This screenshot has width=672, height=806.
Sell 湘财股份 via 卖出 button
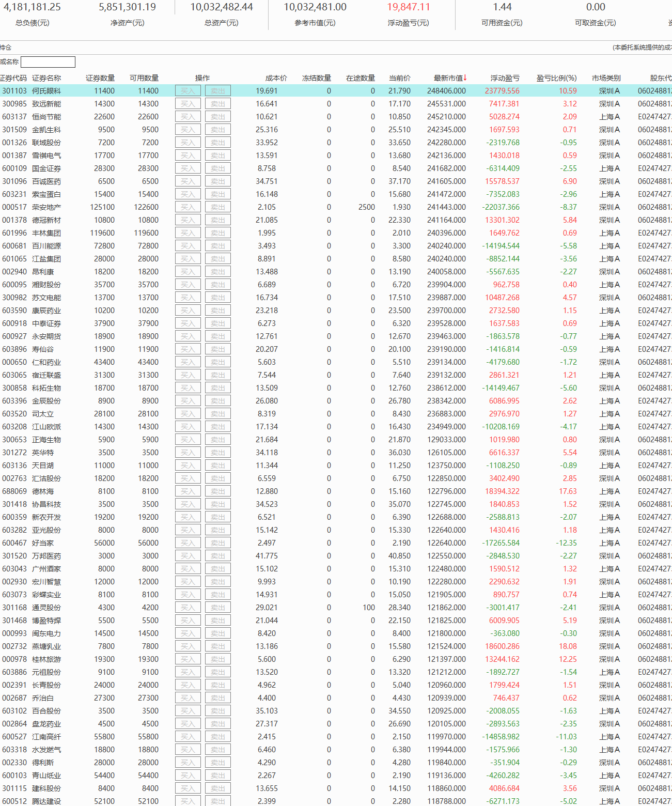[x=218, y=285]
